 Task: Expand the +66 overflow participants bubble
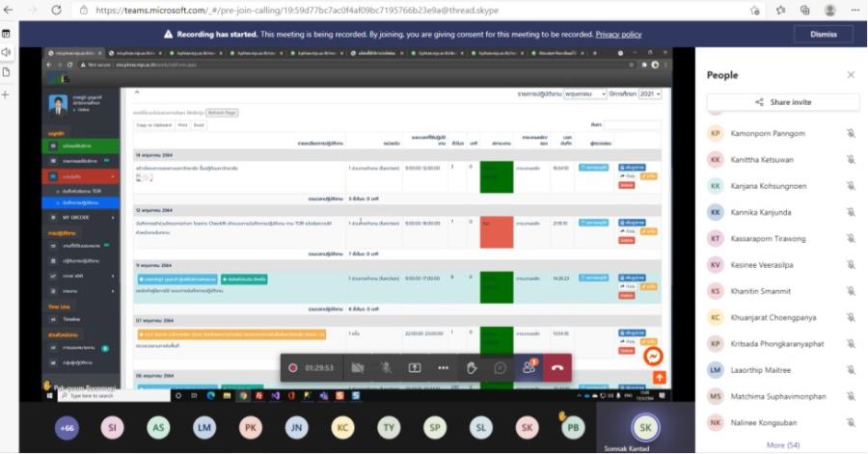[67, 428]
